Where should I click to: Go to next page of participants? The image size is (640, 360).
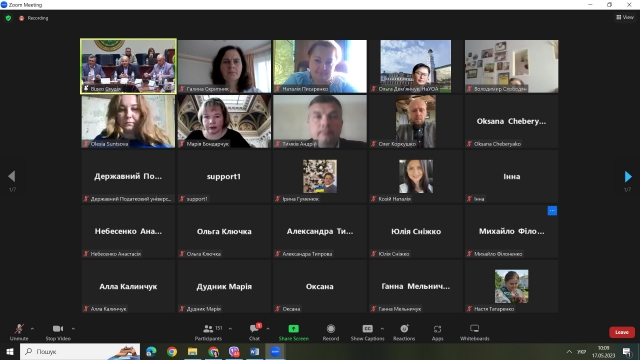(x=628, y=176)
